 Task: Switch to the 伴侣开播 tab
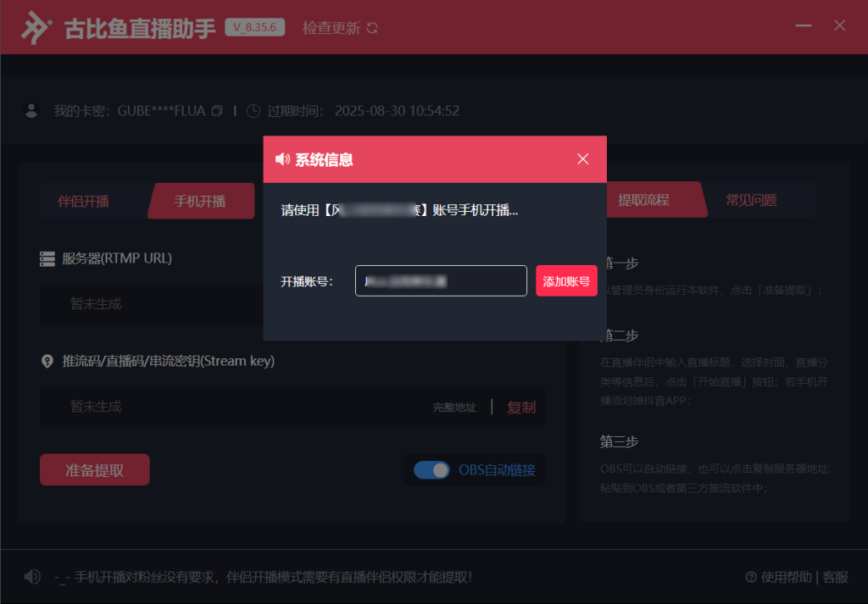click(x=83, y=202)
